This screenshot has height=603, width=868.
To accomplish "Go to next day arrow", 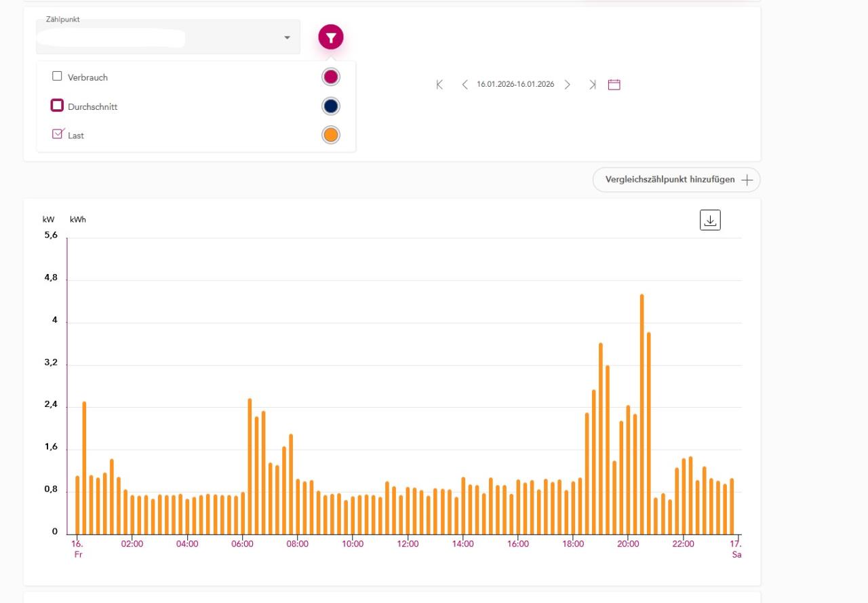I will tap(568, 85).
